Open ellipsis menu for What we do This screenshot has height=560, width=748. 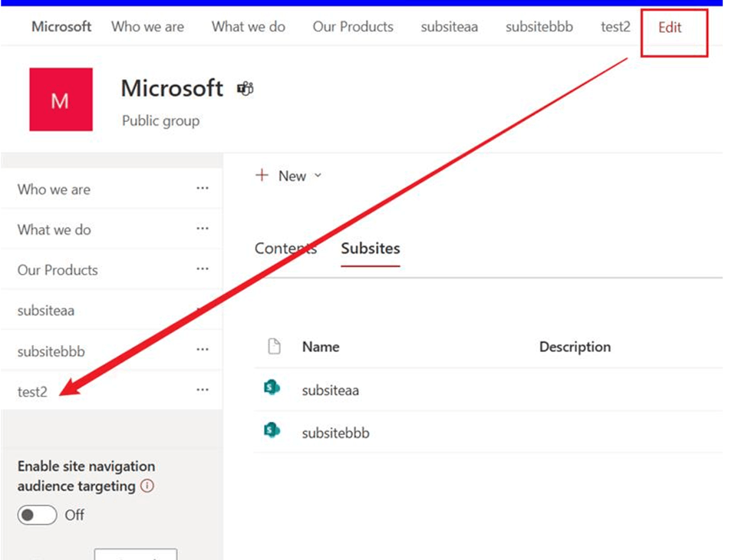point(203,229)
